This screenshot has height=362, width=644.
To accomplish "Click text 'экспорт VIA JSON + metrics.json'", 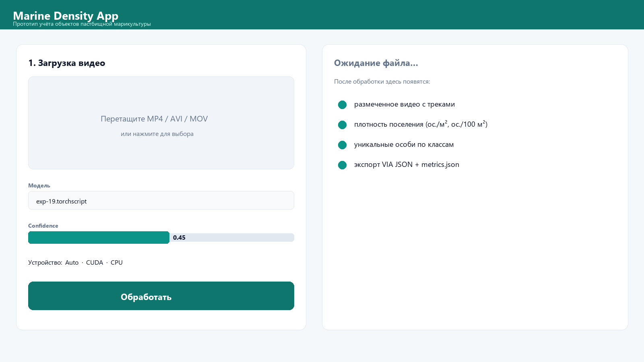I will pos(407,165).
